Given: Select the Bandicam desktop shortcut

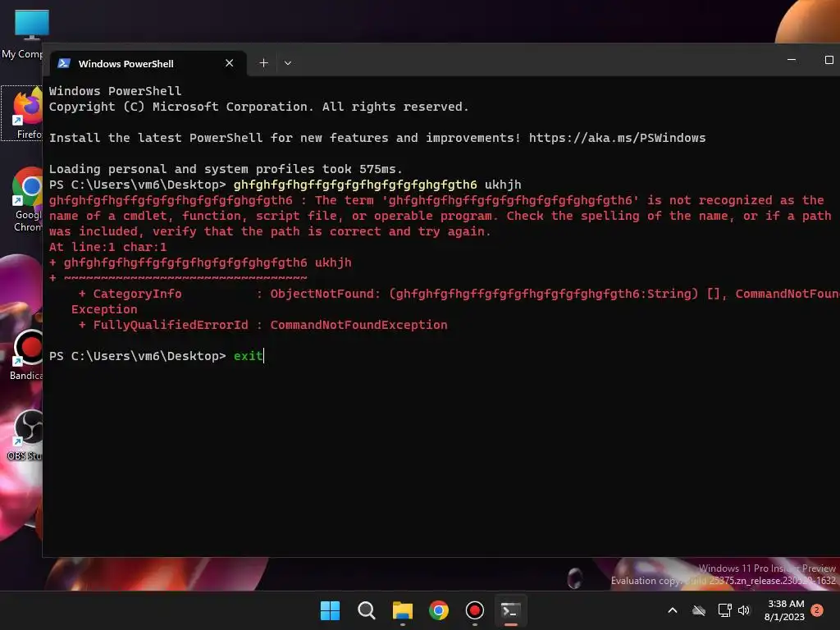Looking at the screenshot, I should tap(24, 354).
